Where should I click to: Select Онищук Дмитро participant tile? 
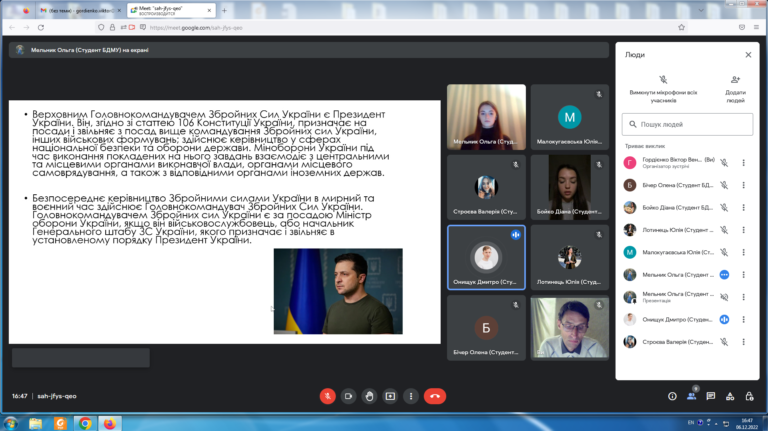[x=486, y=258]
